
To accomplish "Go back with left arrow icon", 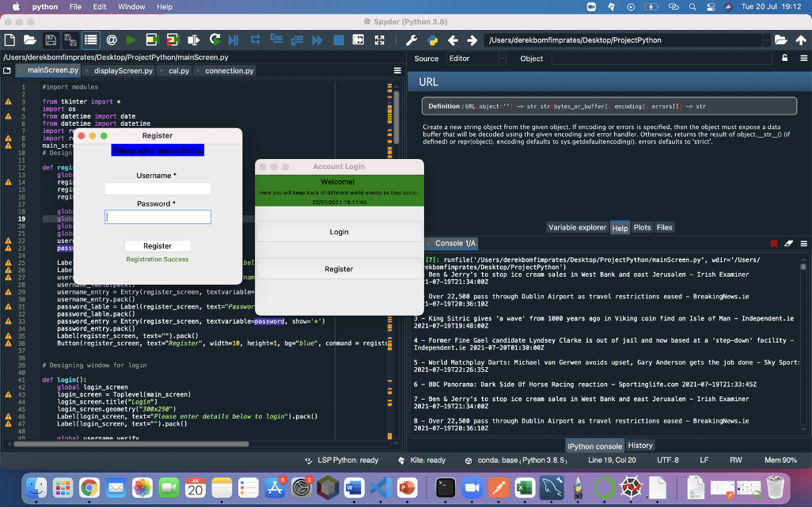I will click(453, 40).
